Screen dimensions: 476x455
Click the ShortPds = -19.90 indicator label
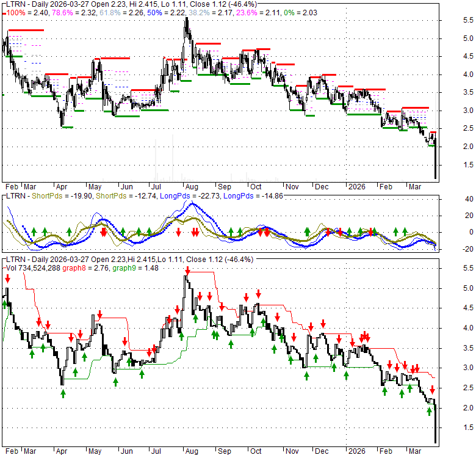[56, 195]
